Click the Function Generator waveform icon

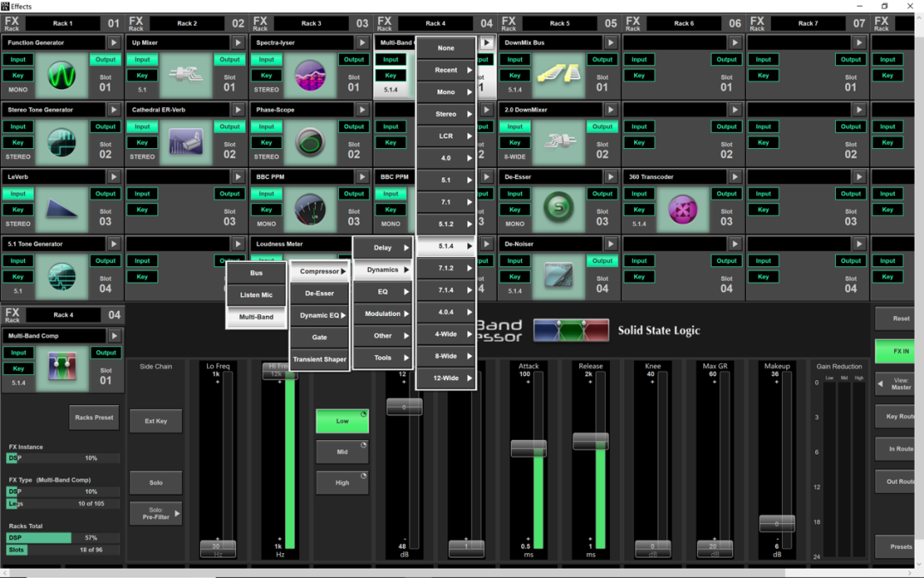pyautogui.click(x=62, y=74)
